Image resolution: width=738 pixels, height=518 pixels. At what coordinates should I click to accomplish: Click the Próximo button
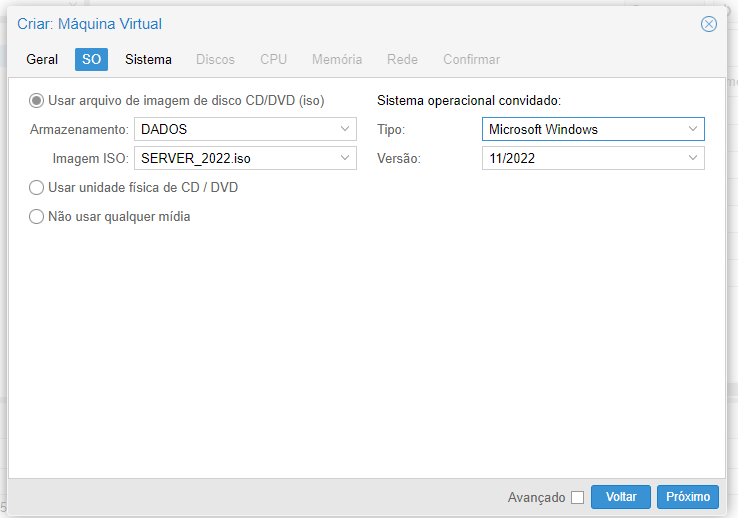coord(688,497)
